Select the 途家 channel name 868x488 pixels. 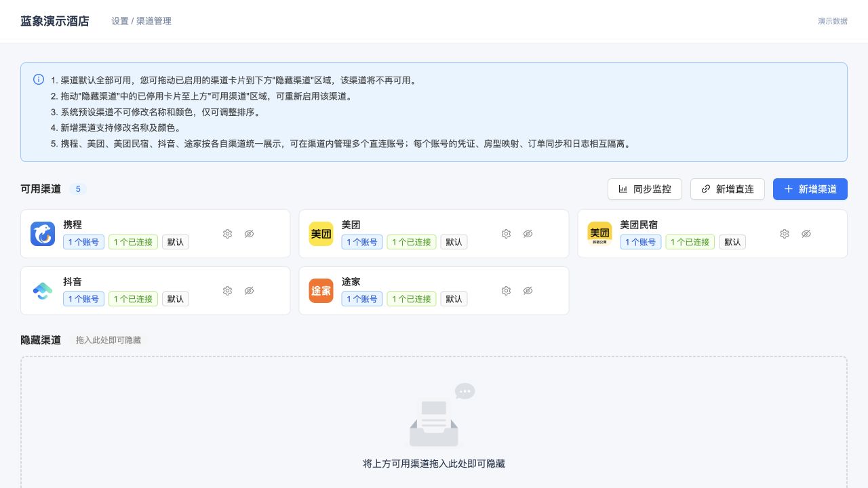351,281
